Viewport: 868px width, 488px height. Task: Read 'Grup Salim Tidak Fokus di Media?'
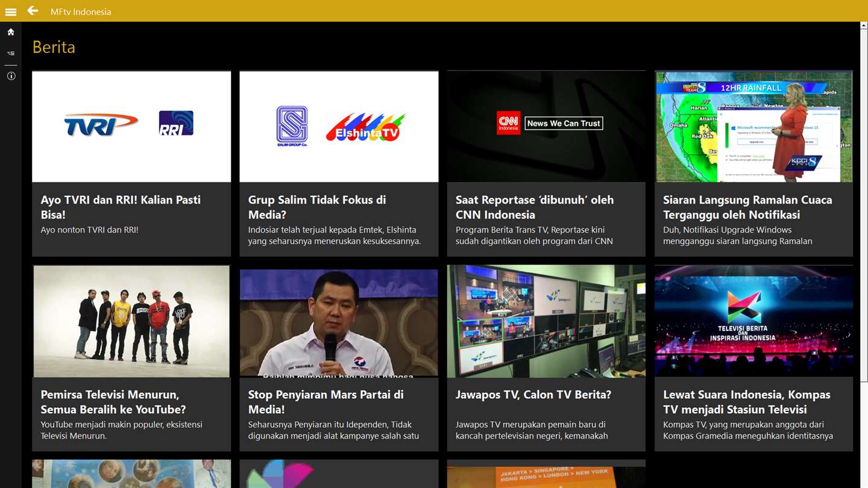click(317, 207)
